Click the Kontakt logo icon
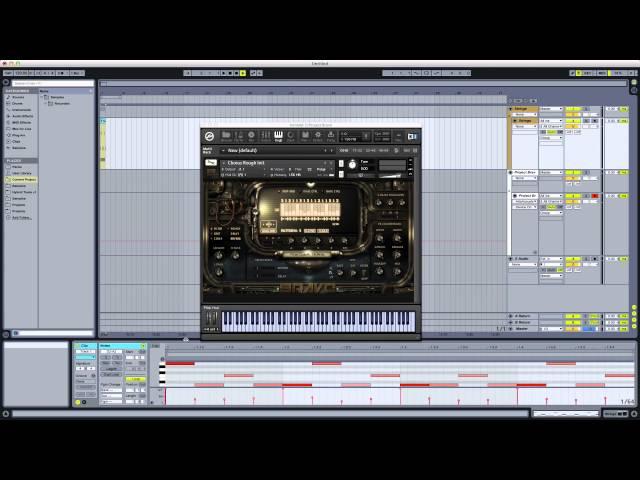This screenshot has height=480, width=640. 209,136
